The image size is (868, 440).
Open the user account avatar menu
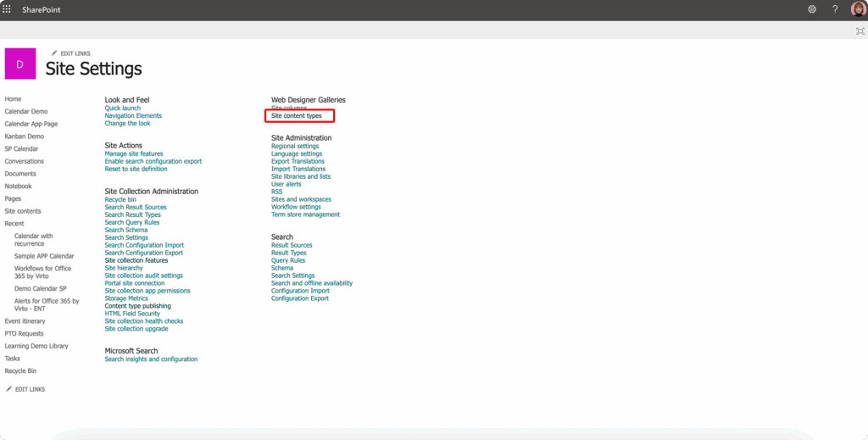pyautogui.click(x=858, y=9)
